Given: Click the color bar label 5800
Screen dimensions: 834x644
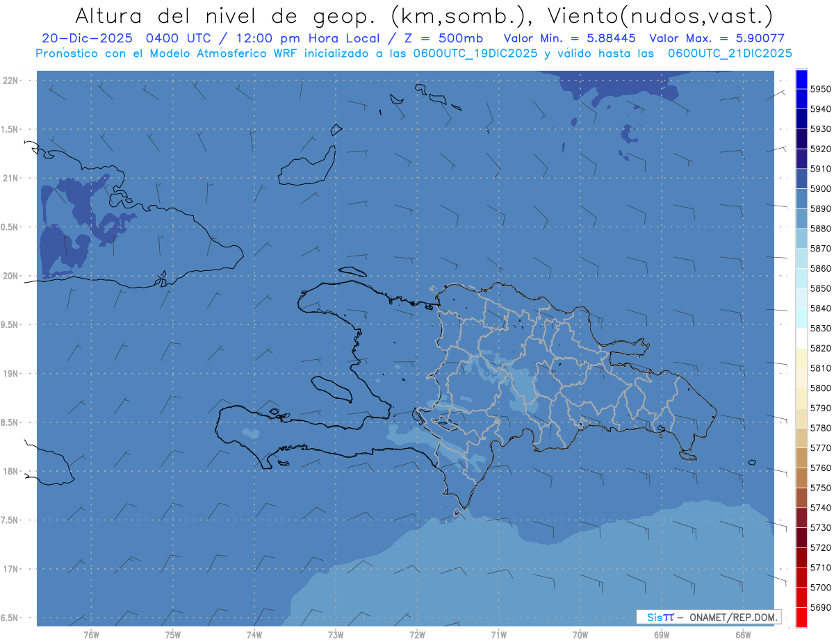Looking at the screenshot, I should click(820, 388).
